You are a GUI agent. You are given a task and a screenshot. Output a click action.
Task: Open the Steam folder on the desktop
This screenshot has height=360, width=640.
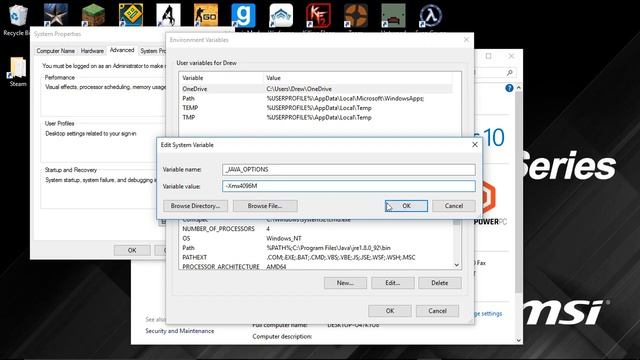tap(18, 72)
